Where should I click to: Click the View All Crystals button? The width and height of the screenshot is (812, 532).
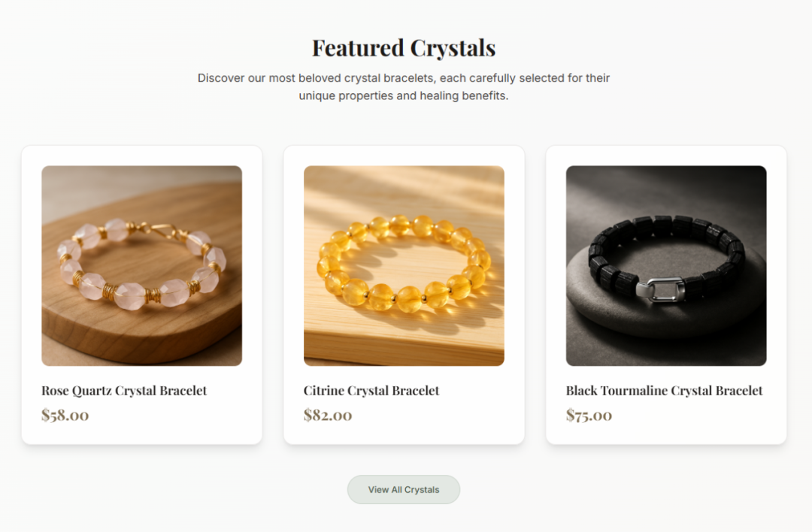[x=404, y=490]
